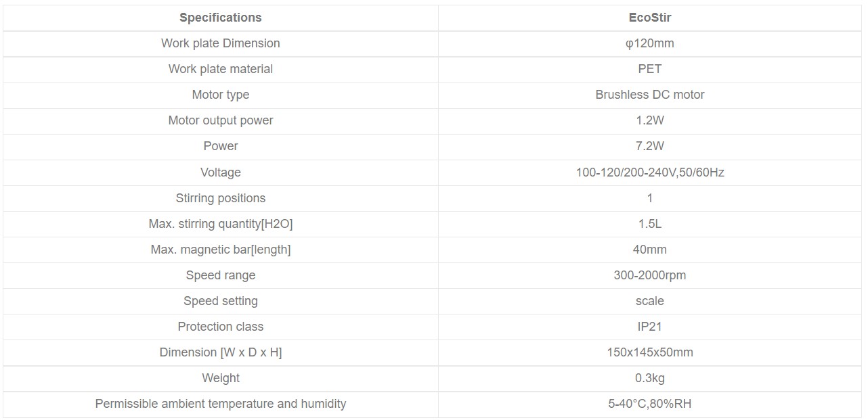Click the 100-120/200-240V,50/60Hz voltage value

click(x=650, y=172)
